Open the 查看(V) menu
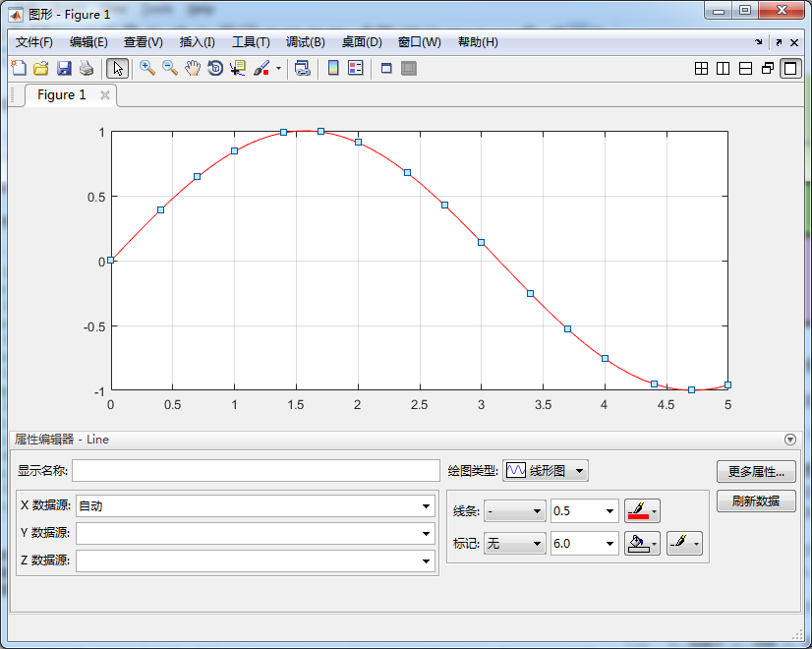Viewport: 812px width, 649px height. [x=143, y=42]
